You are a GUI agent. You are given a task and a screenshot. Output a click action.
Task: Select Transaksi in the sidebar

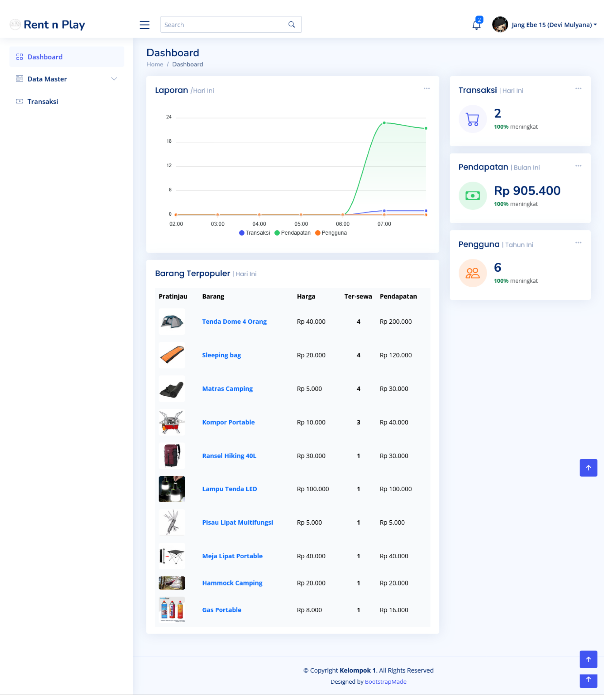tap(43, 101)
